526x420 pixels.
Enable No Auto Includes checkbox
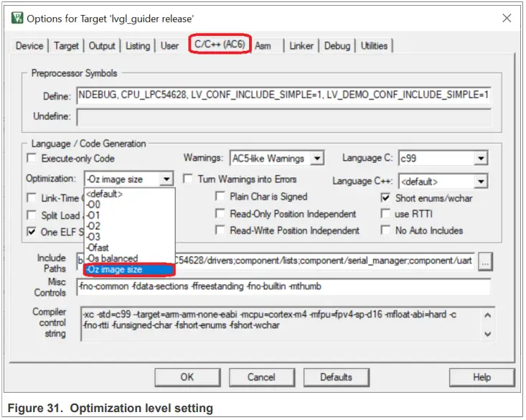point(386,230)
